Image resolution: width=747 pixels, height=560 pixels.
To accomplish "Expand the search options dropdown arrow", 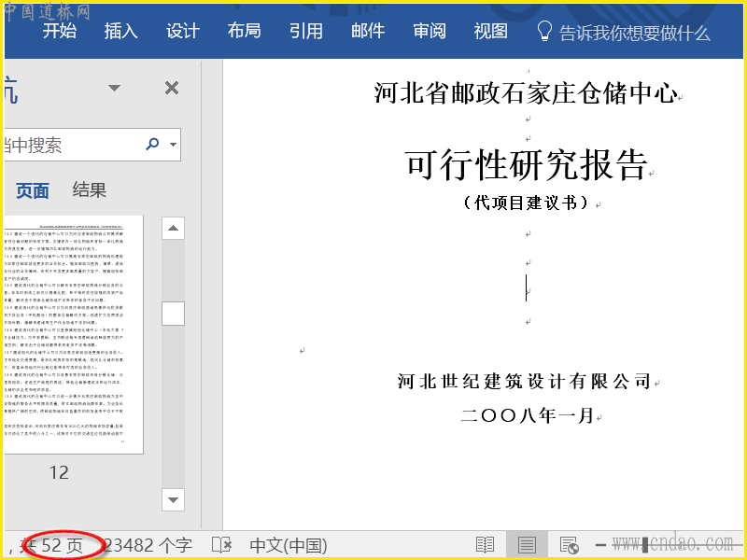I will [173, 145].
